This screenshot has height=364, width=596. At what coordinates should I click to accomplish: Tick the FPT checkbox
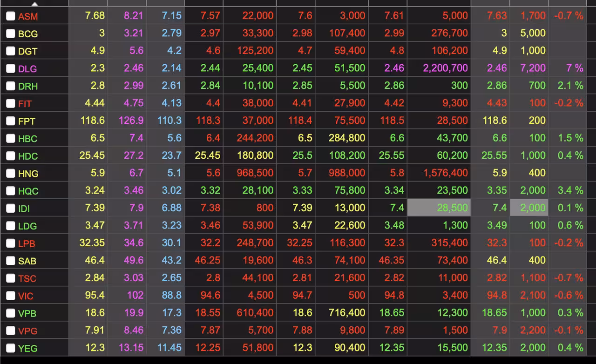(x=11, y=121)
